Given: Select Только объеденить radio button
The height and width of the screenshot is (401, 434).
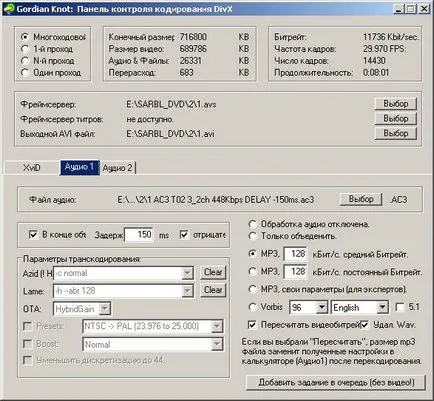Looking at the screenshot, I should 253,236.
